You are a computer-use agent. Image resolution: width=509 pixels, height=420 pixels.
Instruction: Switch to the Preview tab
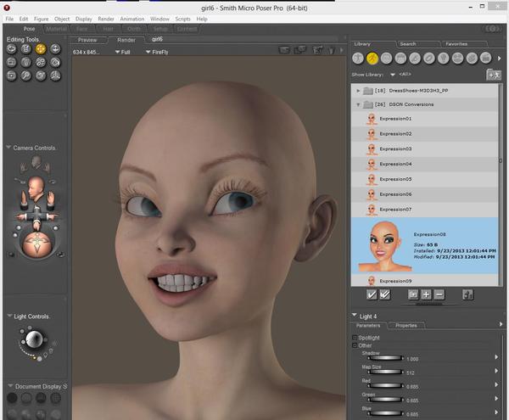tap(87, 39)
